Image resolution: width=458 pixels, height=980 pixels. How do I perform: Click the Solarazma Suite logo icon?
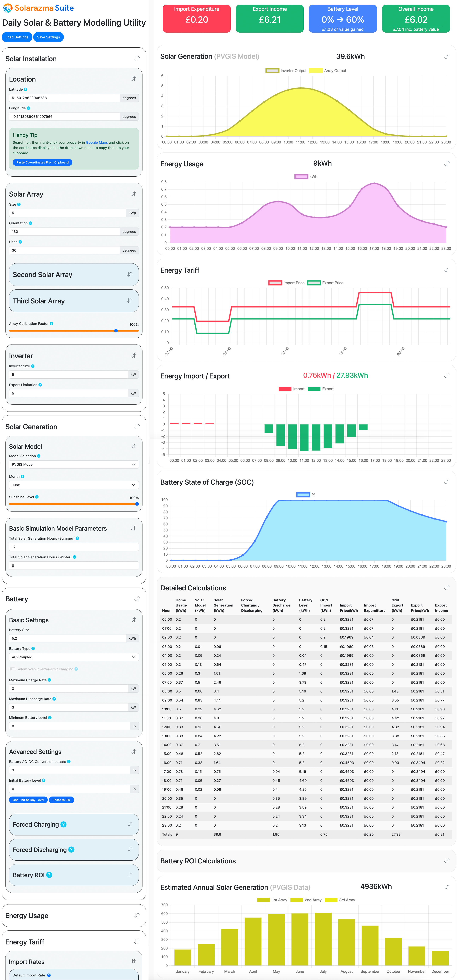8,8
